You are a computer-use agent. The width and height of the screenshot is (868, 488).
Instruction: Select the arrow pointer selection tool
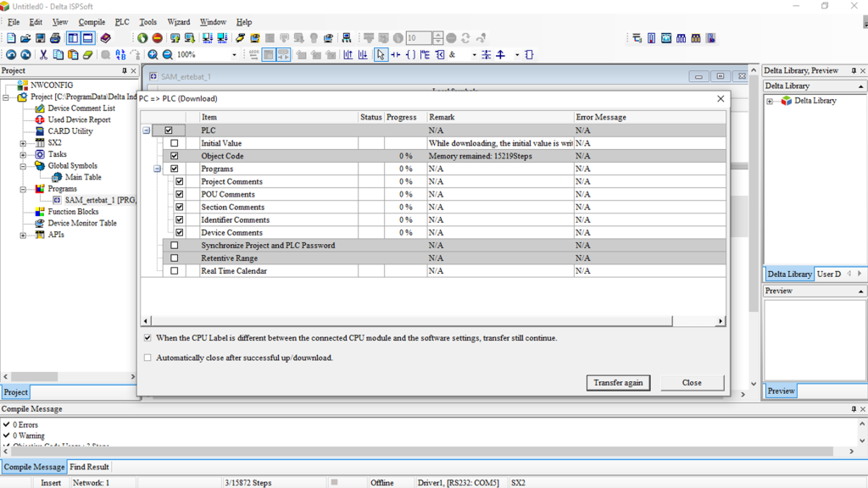coord(381,55)
